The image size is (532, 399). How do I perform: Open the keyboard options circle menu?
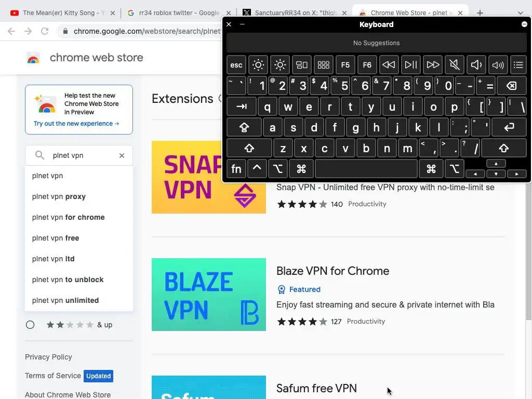pos(524,24)
